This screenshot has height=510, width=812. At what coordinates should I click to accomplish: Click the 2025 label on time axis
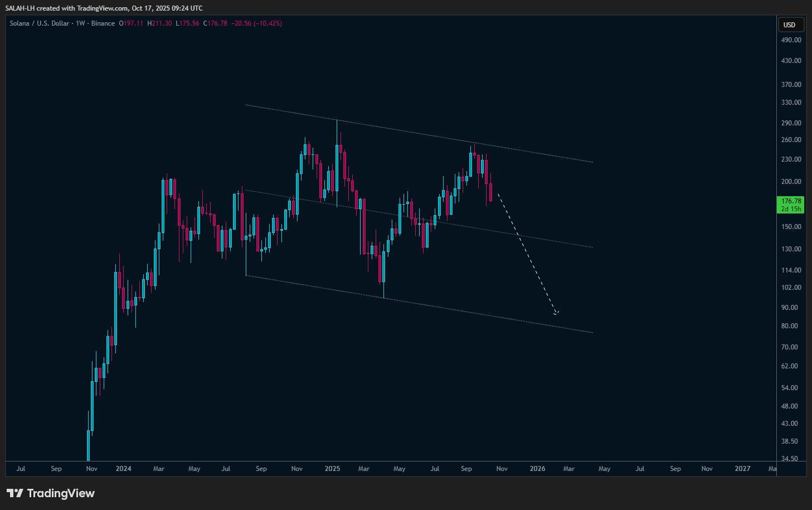click(x=332, y=469)
